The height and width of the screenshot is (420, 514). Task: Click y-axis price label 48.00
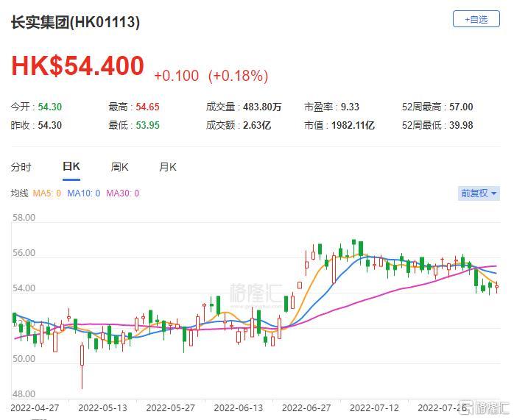click(x=24, y=394)
